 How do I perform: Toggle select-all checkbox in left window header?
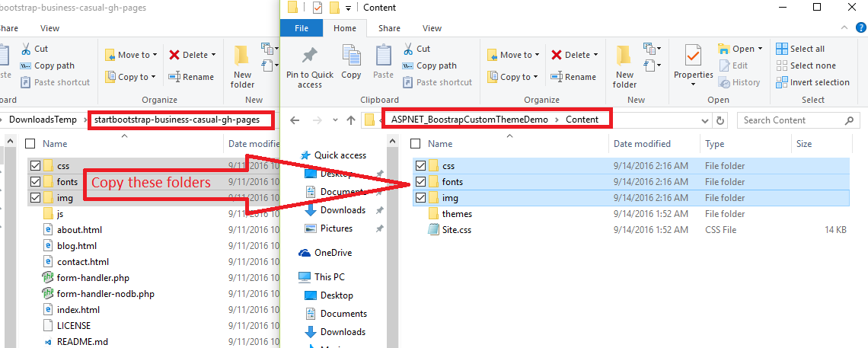point(30,144)
